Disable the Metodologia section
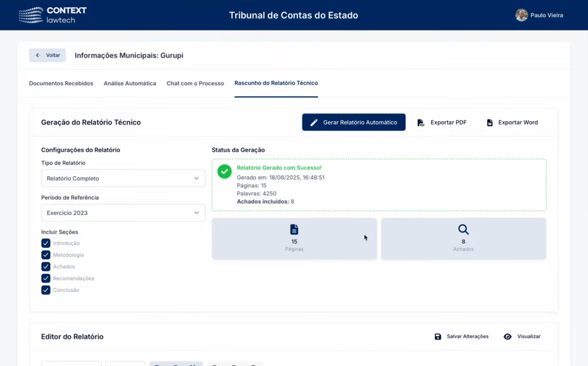 (46, 255)
